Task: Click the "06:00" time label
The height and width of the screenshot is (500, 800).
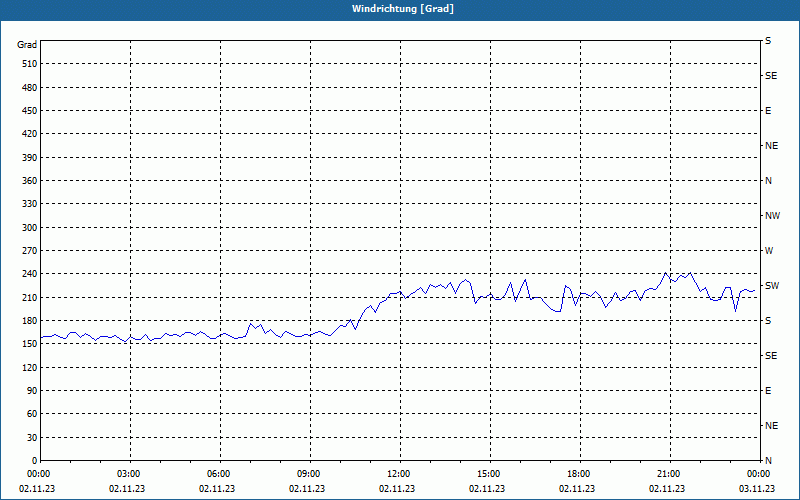Action: coord(219,474)
